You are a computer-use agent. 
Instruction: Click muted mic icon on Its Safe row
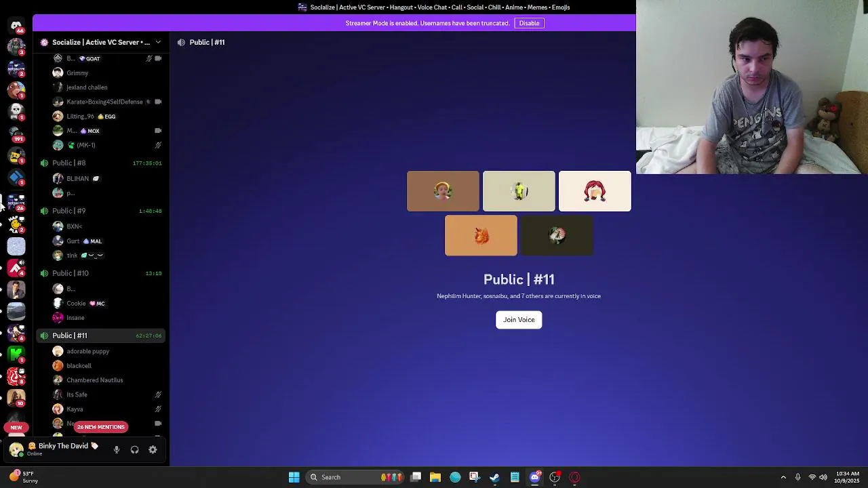point(158,394)
